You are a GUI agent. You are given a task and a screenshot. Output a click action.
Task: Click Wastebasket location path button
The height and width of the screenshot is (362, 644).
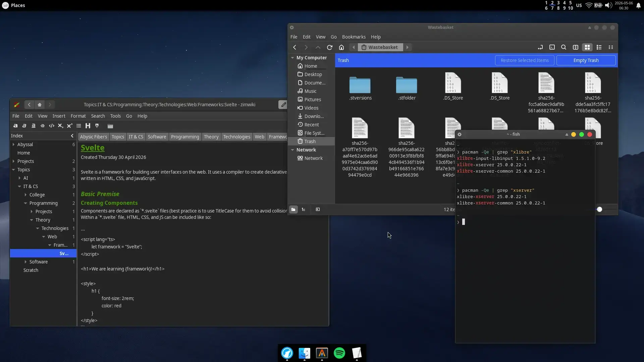[380, 47]
